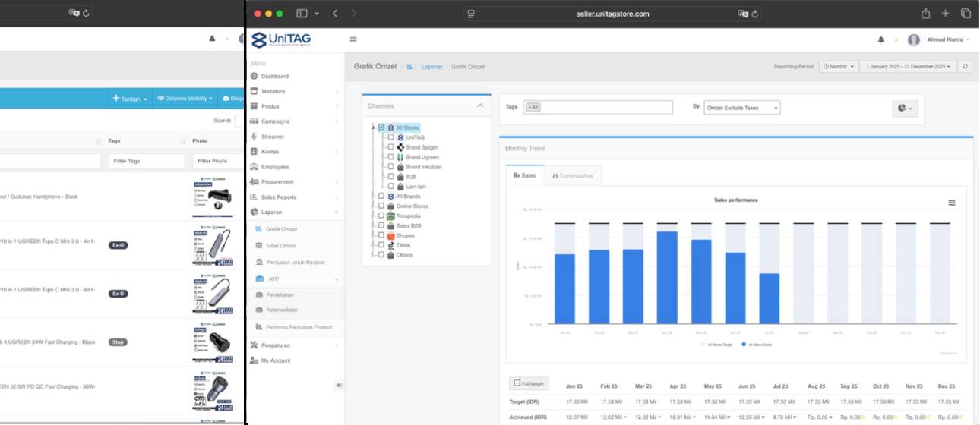Click the Safari share icon
This screenshot has height=425, width=980.
click(925, 14)
